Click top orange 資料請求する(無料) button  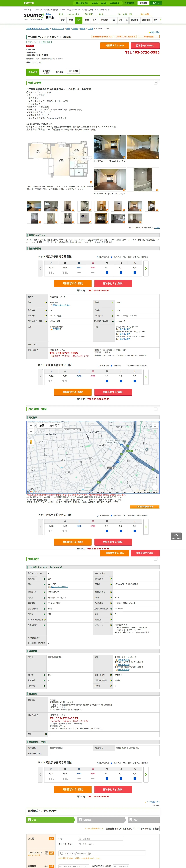[114, 45]
